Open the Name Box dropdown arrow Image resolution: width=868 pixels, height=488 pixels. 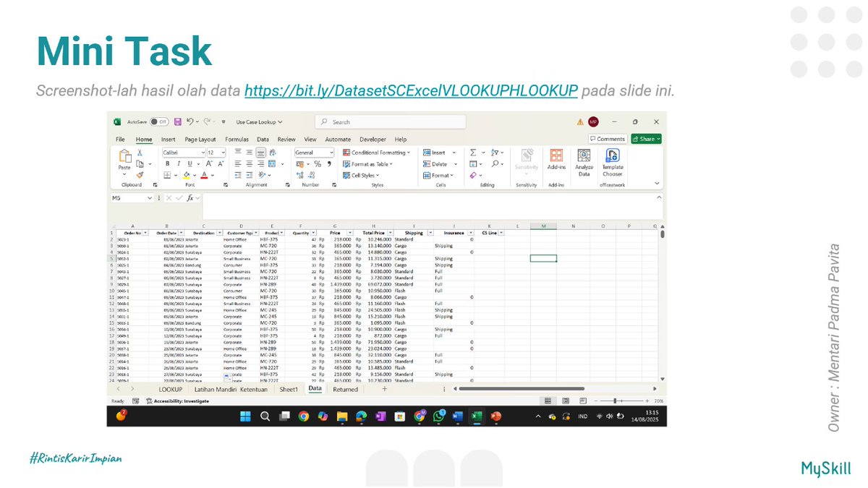pos(150,197)
